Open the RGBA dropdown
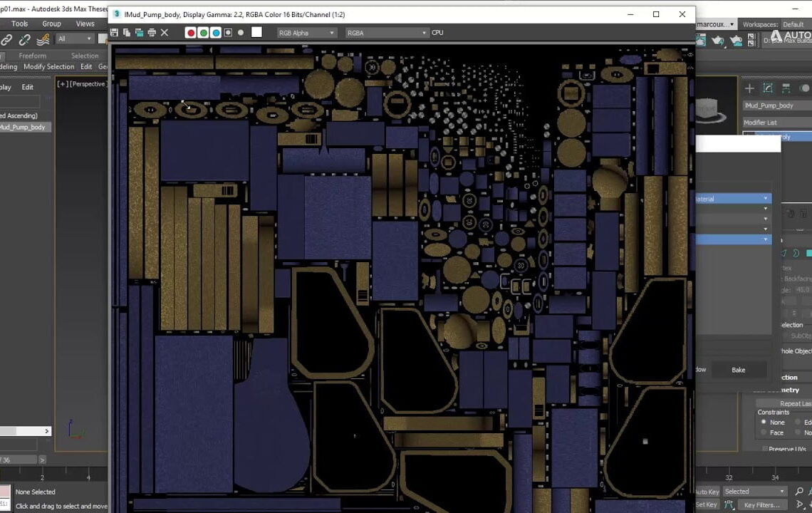 [387, 33]
